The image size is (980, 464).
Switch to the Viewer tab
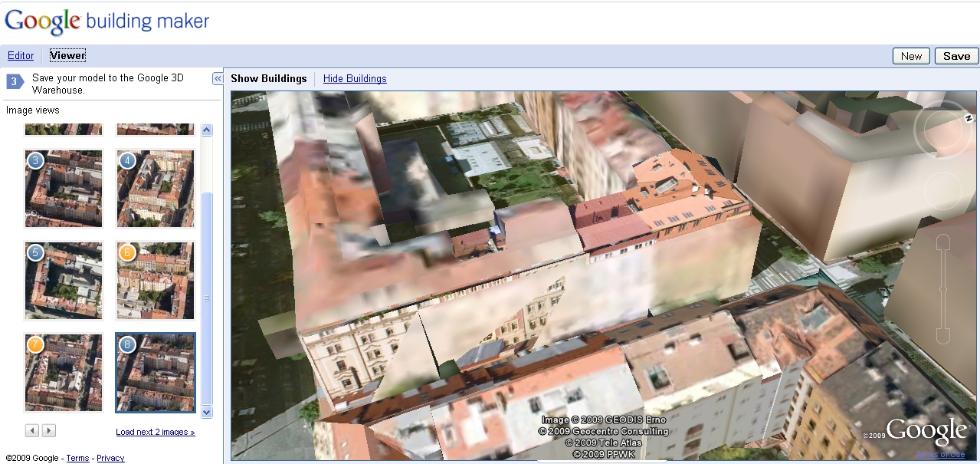(x=67, y=55)
